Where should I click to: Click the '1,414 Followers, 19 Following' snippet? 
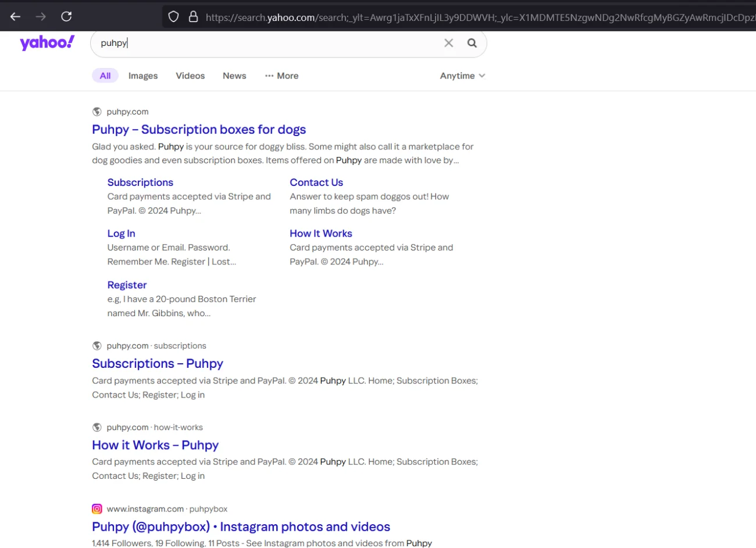262,543
